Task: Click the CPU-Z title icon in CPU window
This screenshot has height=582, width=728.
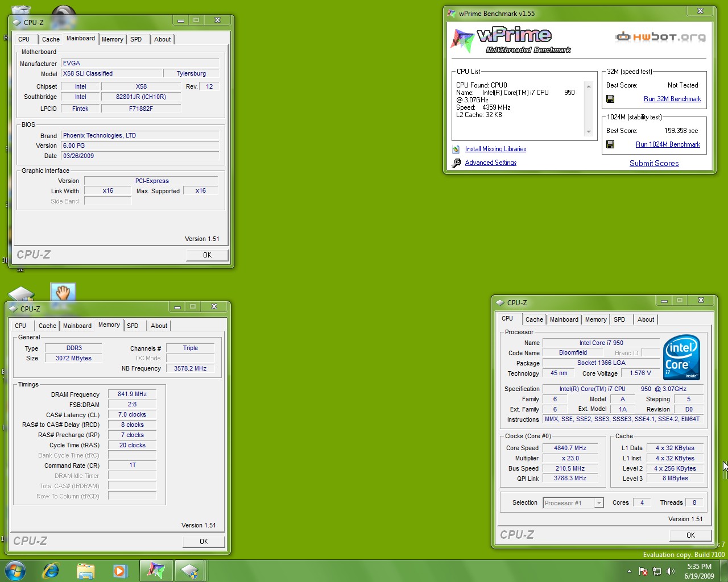Action: click(x=500, y=303)
